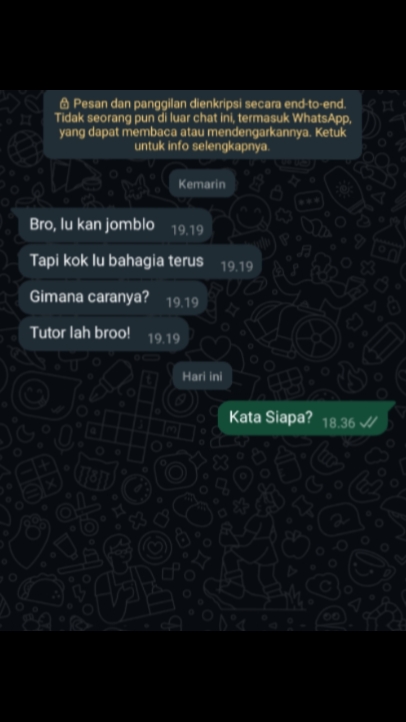Open the end-to-end encryption info banner
This screenshot has width=406, height=722.
[x=203, y=124]
